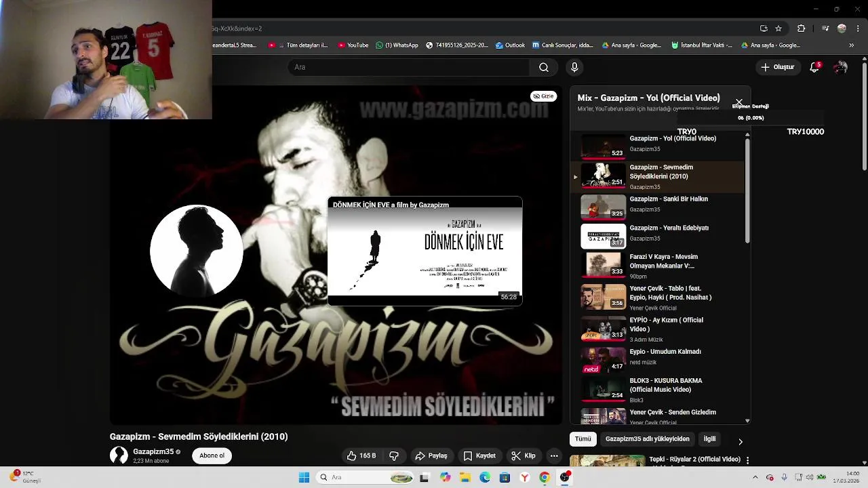868x488 pixels.
Task: Open the Windows Start menu
Action: coord(304,477)
